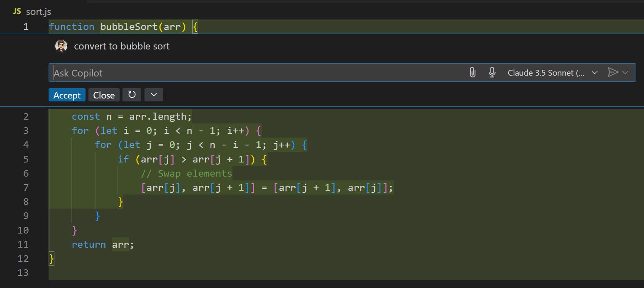Open the Claude 3.5 Sonnet model picker
The height and width of the screenshot is (288, 644).
point(553,73)
